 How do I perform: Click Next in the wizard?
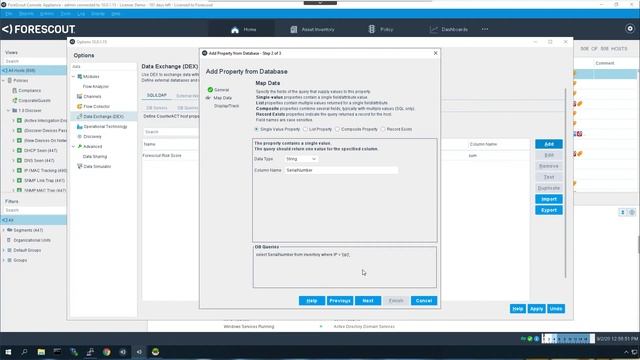pyautogui.click(x=368, y=301)
